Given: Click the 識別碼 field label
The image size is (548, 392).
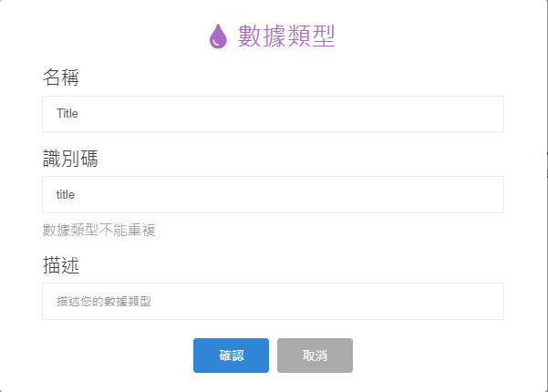Looking at the screenshot, I should pyautogui.click(x=70, y=159).
